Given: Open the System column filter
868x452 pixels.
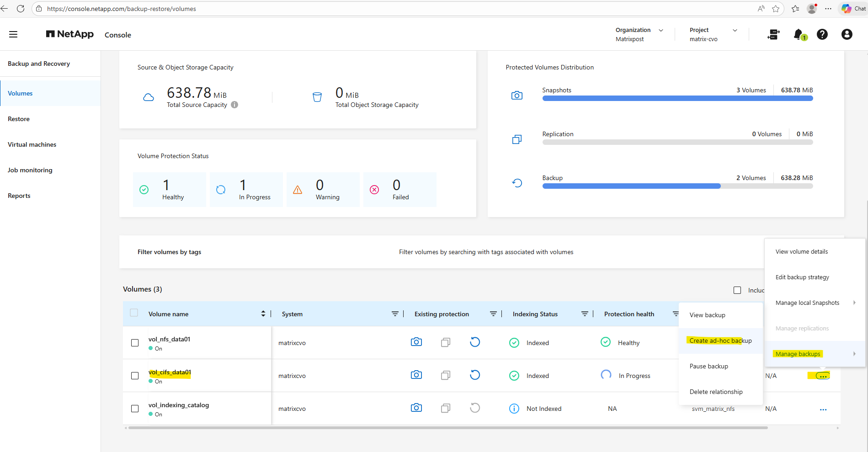Looking at the screenshot, I should pos(395,314).
